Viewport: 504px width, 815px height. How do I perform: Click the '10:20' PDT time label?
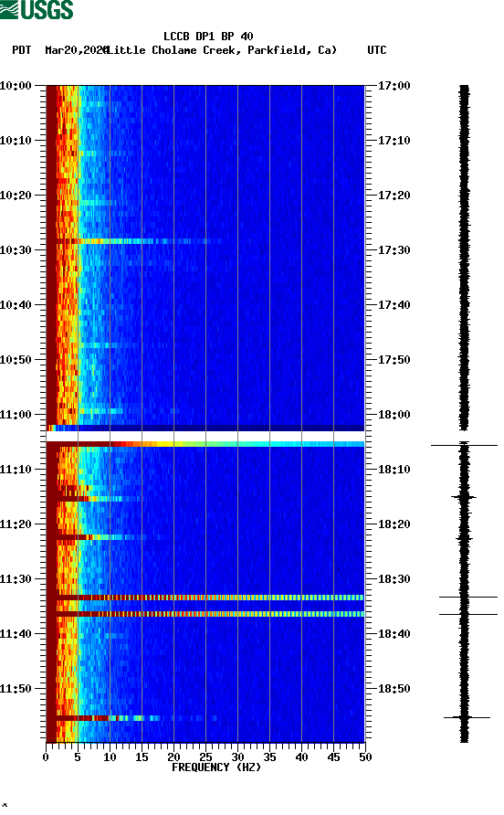[16, 196]
